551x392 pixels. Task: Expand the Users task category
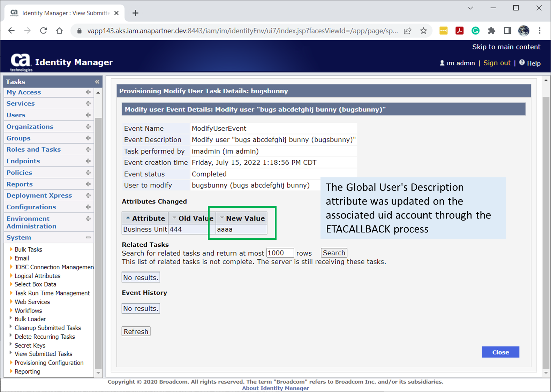coord(88,115)
